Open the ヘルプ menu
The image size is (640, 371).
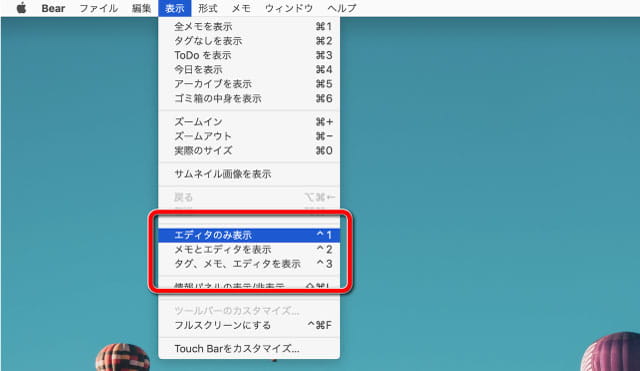click(x=342, y=8)
